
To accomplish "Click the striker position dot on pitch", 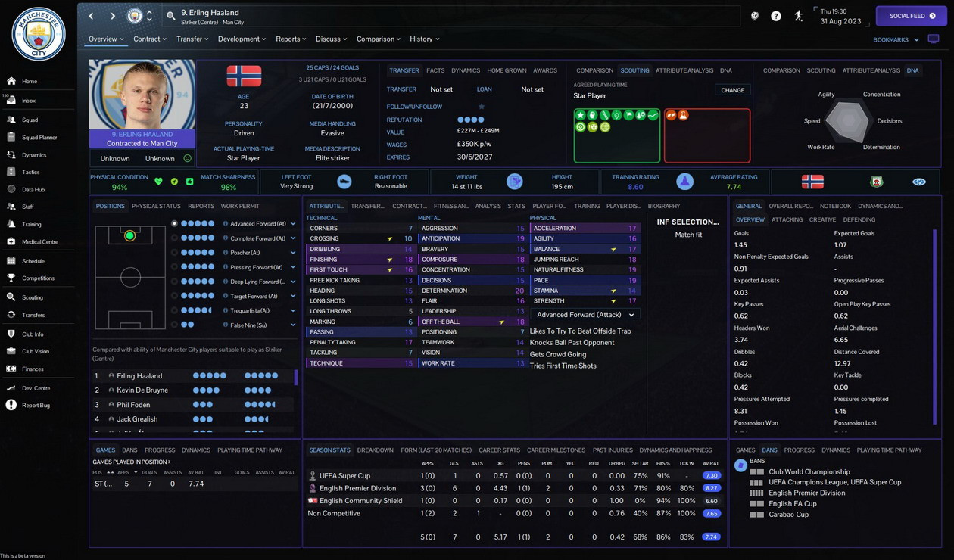I will [x=129, y=235].
